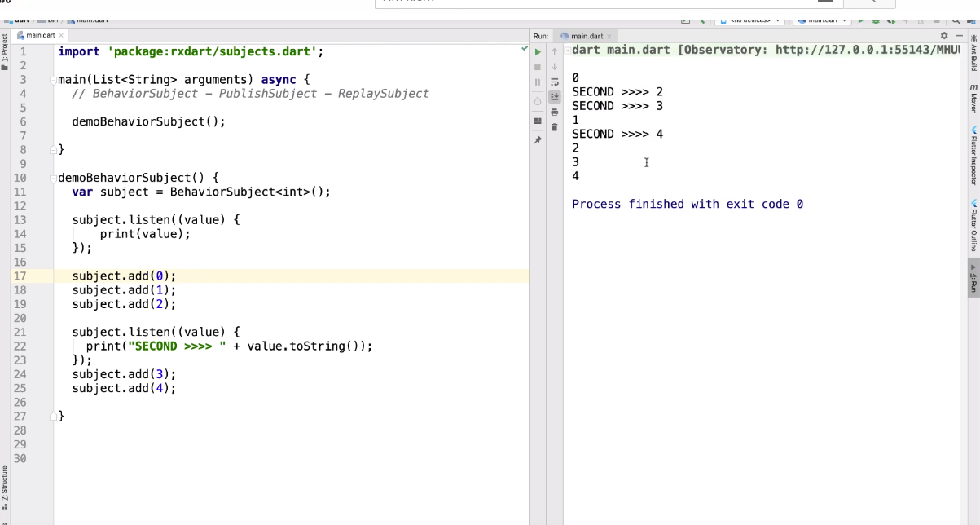The width and height of the screenshot is (980, 525).
Task: Click line number 22 in the gutter
Action: tap(20, 346)
